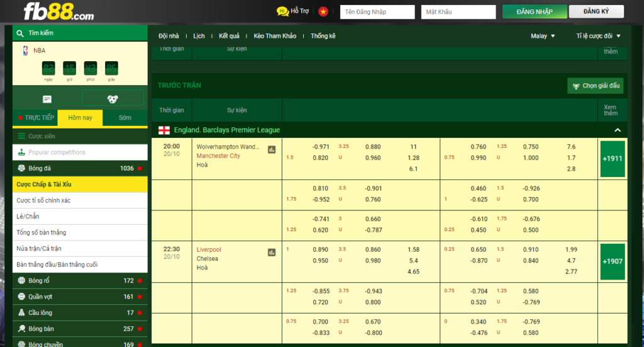The width and height of the screenshot is (644, 347).
Task: Click draw odds 4.65 for Liverpool match
Action: (414, 272)
